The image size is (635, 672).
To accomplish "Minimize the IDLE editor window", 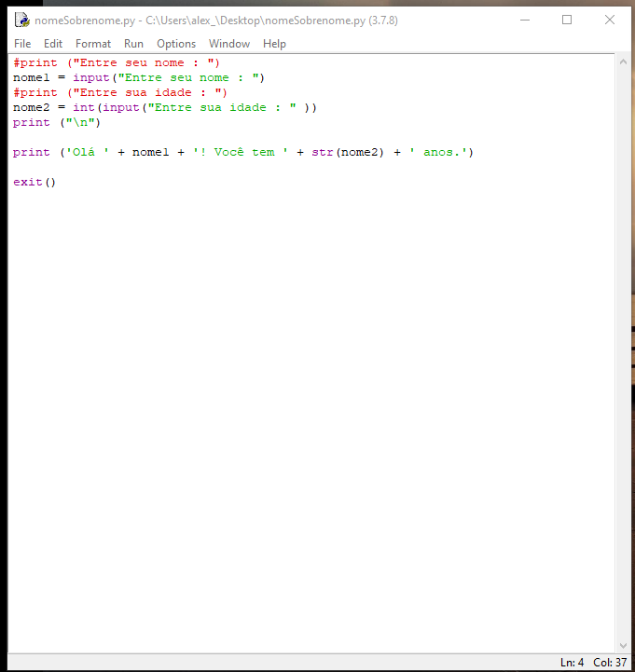I will click(x=524, y=20).
